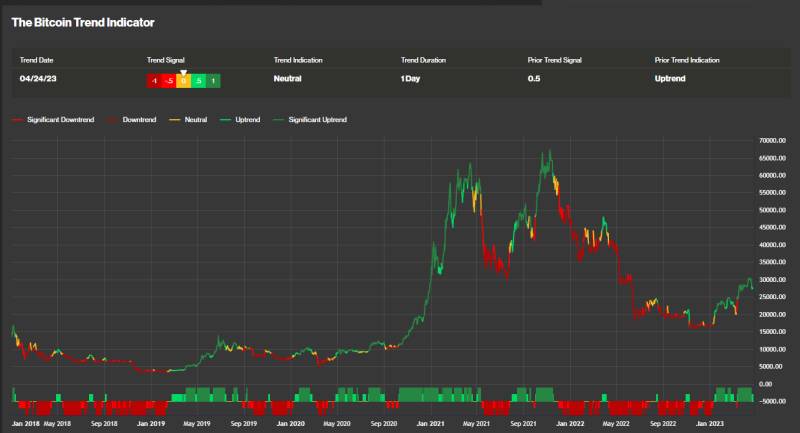Click the Trend Indication value Neutral
Image resolution: width=800 pixels, height=433 pixels.
click(x=288, y=79)
